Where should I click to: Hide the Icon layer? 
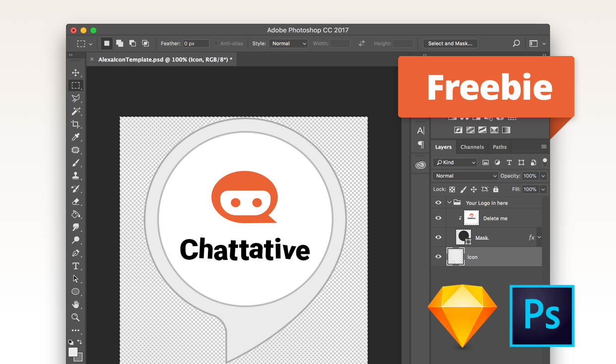[x=438, y=256]
